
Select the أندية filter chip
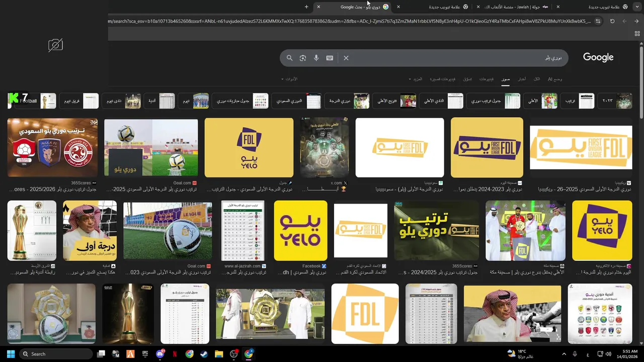159,101
